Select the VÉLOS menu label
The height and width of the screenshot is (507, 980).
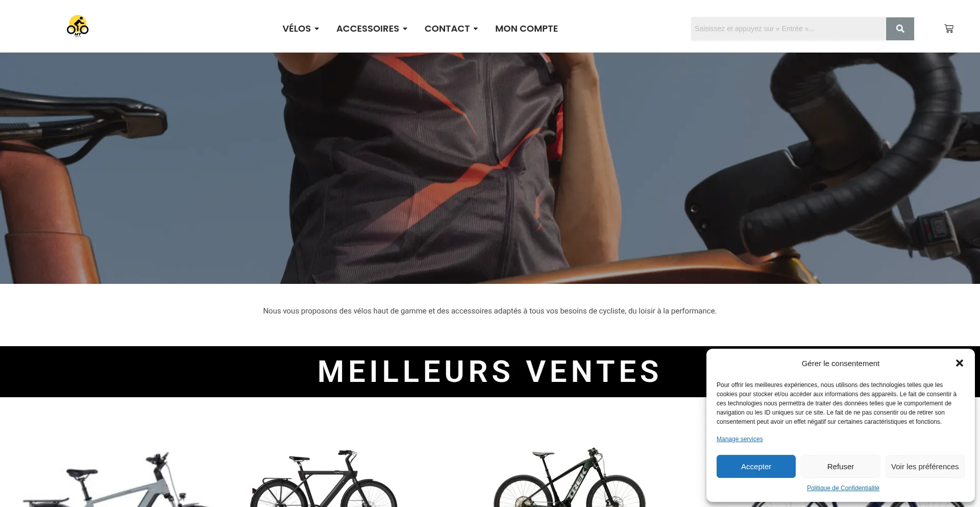(x=297, y=29)
